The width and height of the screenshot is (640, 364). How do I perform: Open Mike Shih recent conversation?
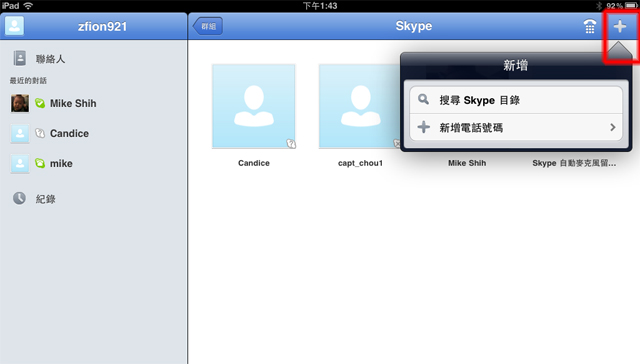click(94, 103)
